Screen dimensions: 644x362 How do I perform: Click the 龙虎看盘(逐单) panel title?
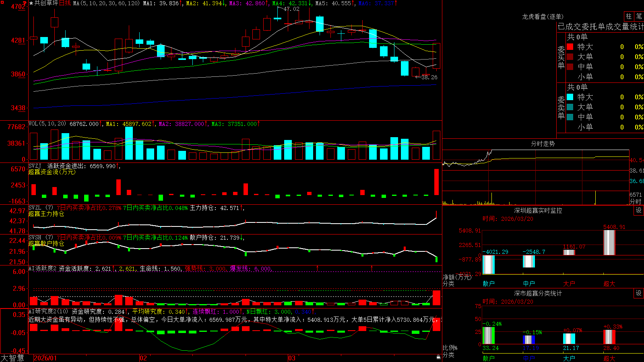(x=543, y=16)
